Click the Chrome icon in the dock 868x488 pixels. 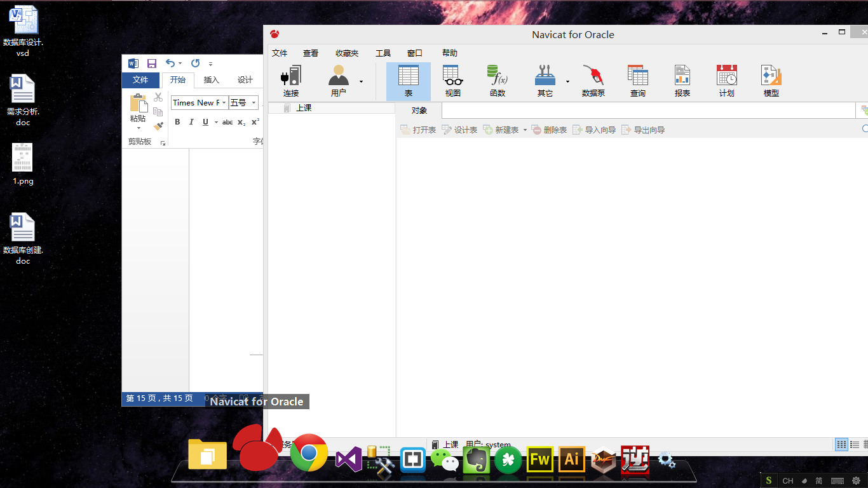click(309, 452)
